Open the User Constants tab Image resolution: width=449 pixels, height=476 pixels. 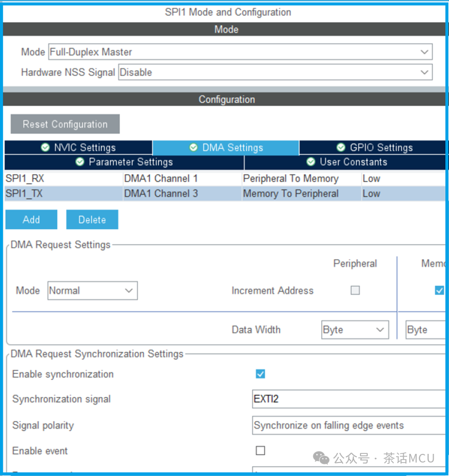coord(346,162)
